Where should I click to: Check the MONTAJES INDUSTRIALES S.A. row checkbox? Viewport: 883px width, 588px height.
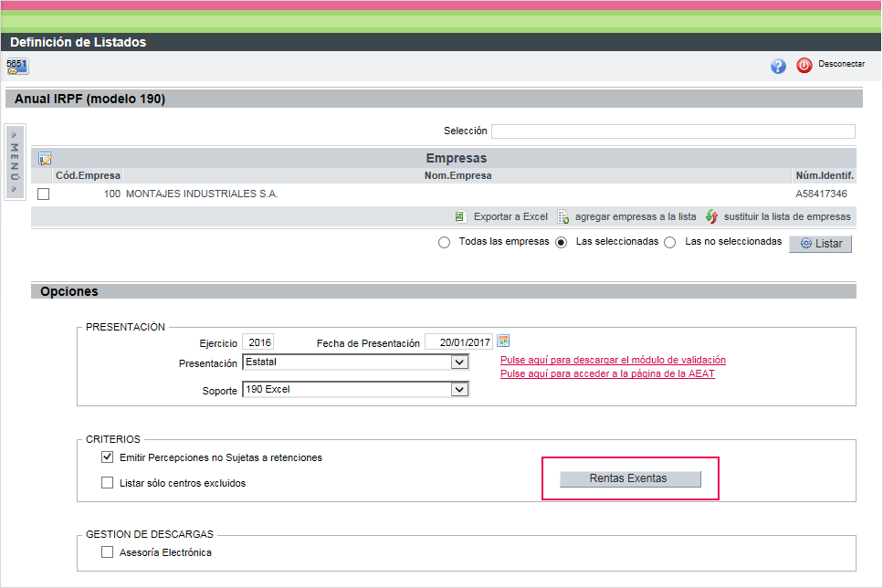click(43, 194)
